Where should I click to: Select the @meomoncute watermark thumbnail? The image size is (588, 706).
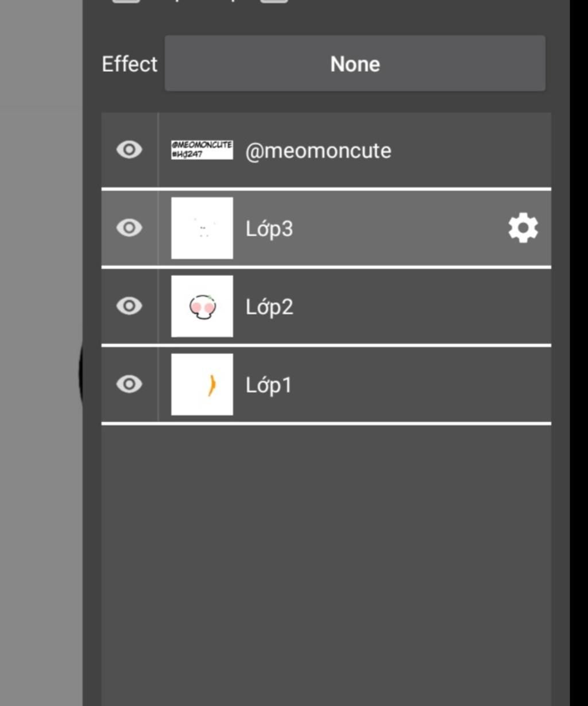[x=202, y=150]
